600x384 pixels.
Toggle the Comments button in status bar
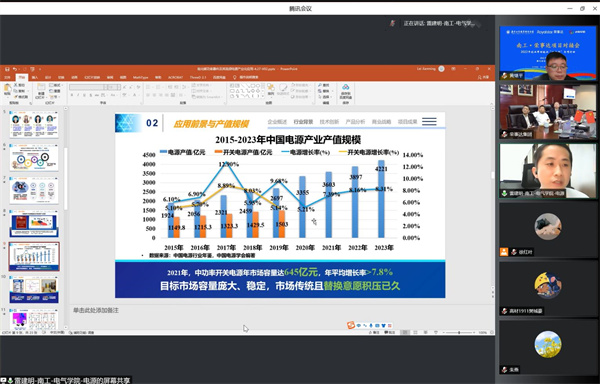tap(390, 332)
